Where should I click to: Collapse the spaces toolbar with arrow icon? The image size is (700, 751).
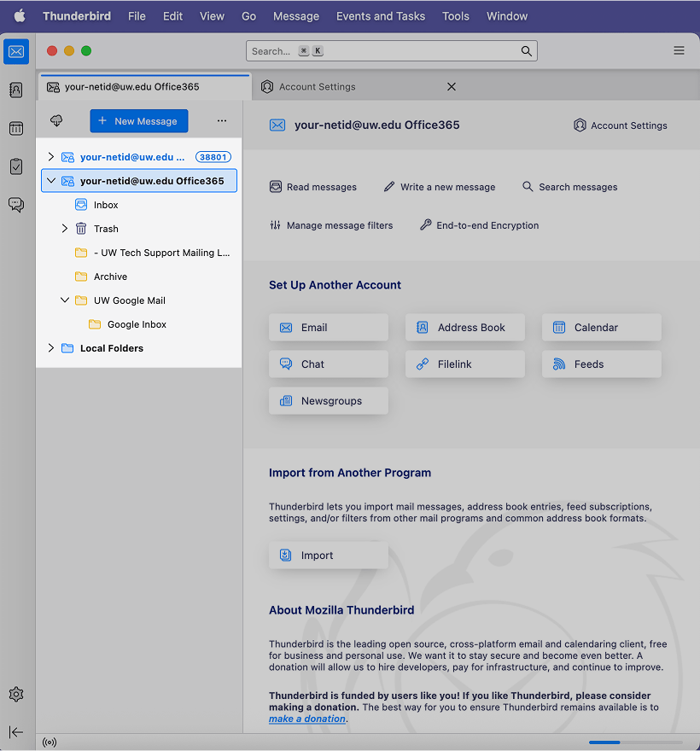pos(15,732)
